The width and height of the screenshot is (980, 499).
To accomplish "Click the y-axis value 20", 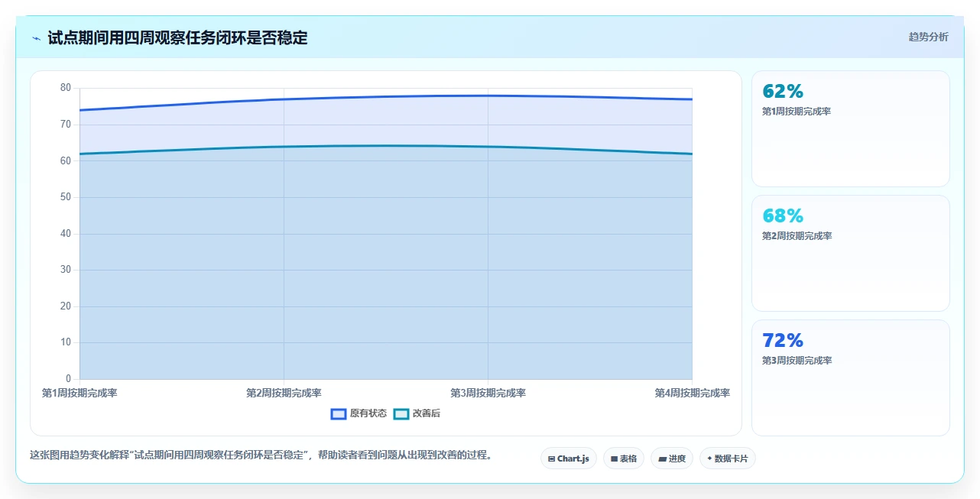I will [x=66, y=306].
